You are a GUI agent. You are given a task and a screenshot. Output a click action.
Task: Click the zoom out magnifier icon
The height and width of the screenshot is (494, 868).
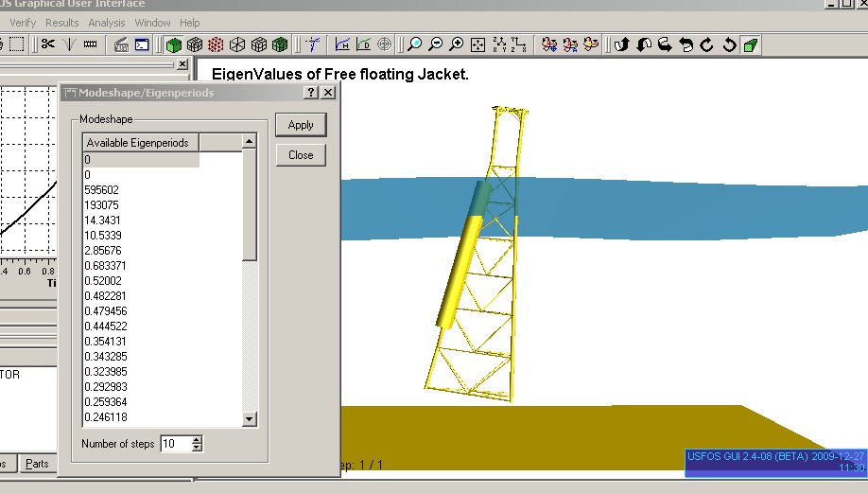[x=436, y=44]
